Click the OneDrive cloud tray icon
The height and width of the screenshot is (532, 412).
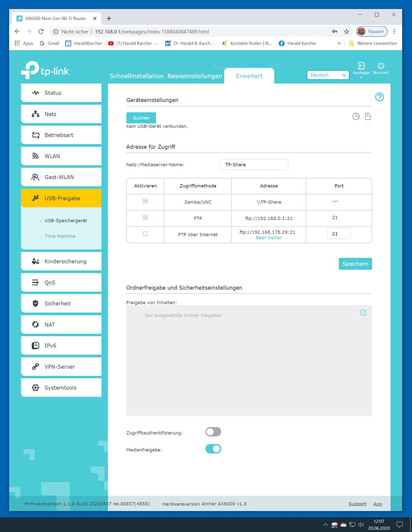(x=343, y=525)
